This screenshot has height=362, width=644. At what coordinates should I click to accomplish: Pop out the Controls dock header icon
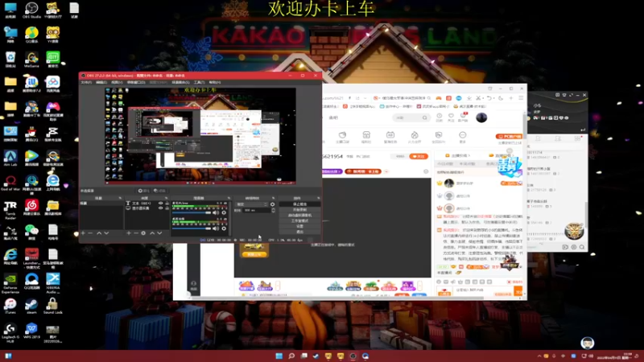pos(318,198)
